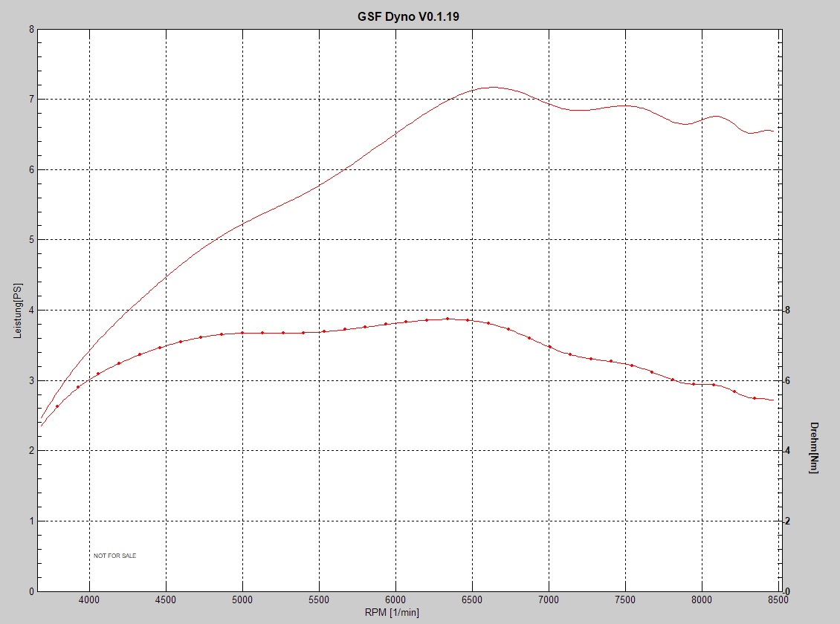Select the 7 tick label on left axis
The width and height of the screenshot is (840, 624).
[x=30, y=99]
